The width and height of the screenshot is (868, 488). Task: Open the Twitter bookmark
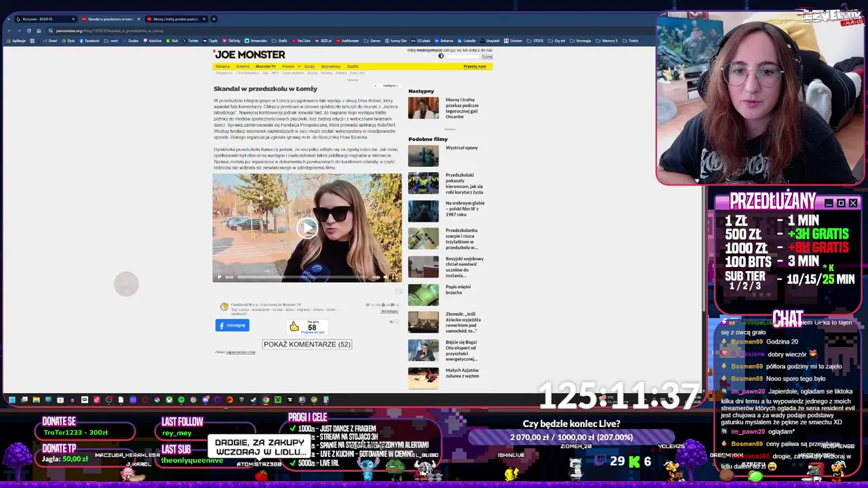point(191,41)
